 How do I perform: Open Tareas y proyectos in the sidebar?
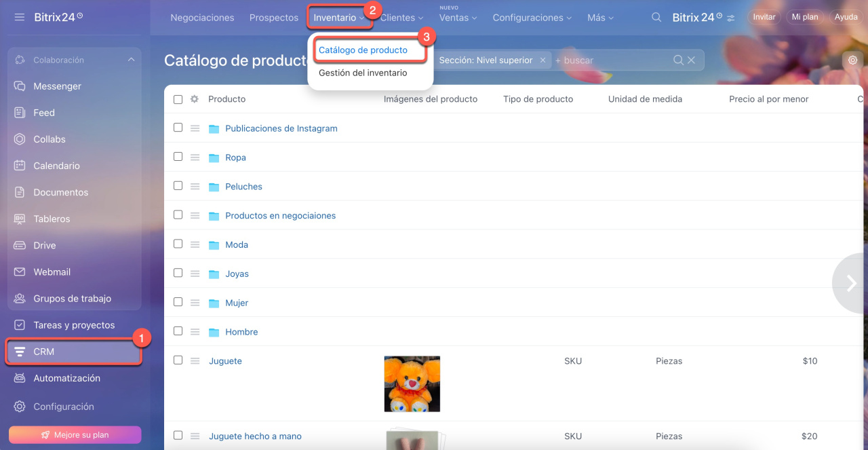click(75, 325)
